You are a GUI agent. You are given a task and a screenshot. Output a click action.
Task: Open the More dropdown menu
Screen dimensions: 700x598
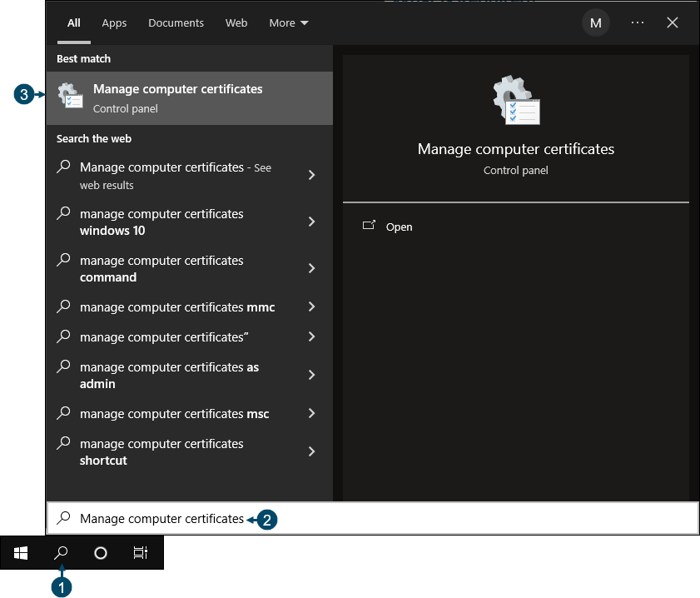click(x=288, y=22)
